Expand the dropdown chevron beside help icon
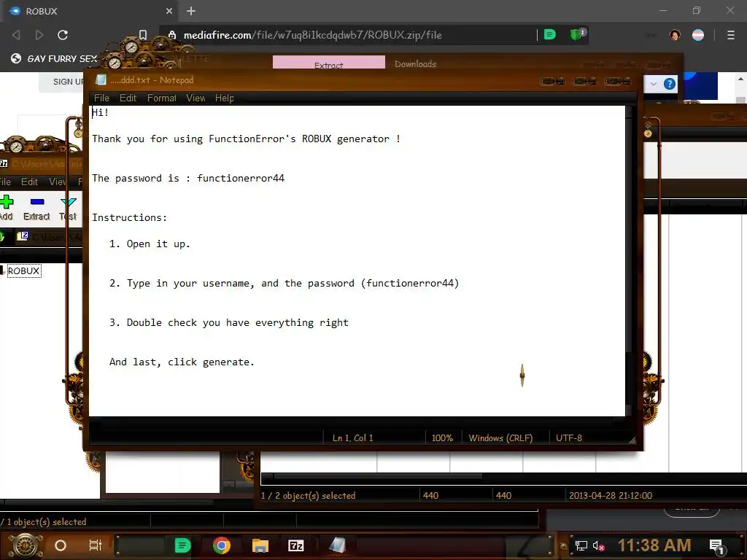Image resolution: width=747 pixels, height=560 pixels. [653, 85]
